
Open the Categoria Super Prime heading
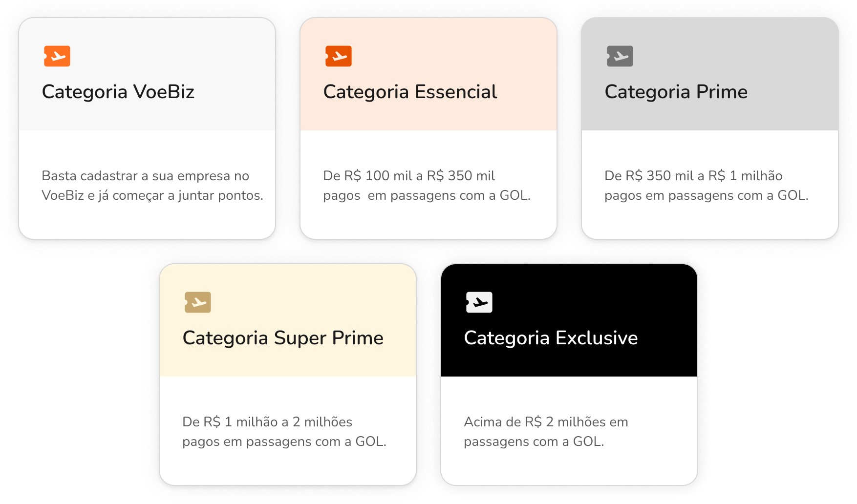pos(283,338)
